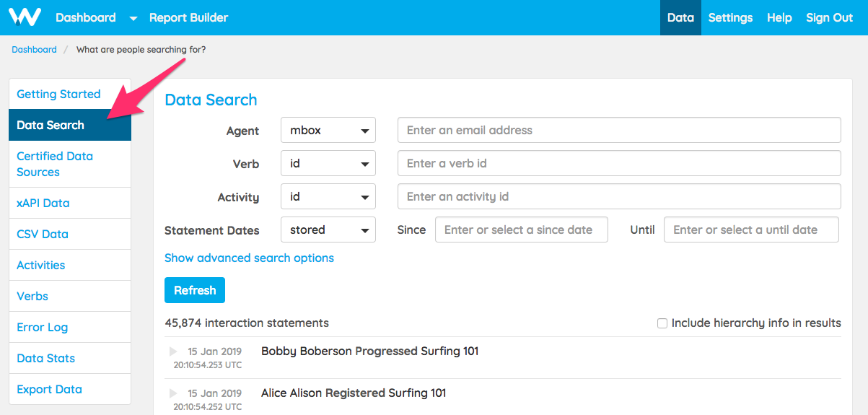The image size is (868, 415).
Task: Select the Data tab in header
Action: [x=680, y=18]
